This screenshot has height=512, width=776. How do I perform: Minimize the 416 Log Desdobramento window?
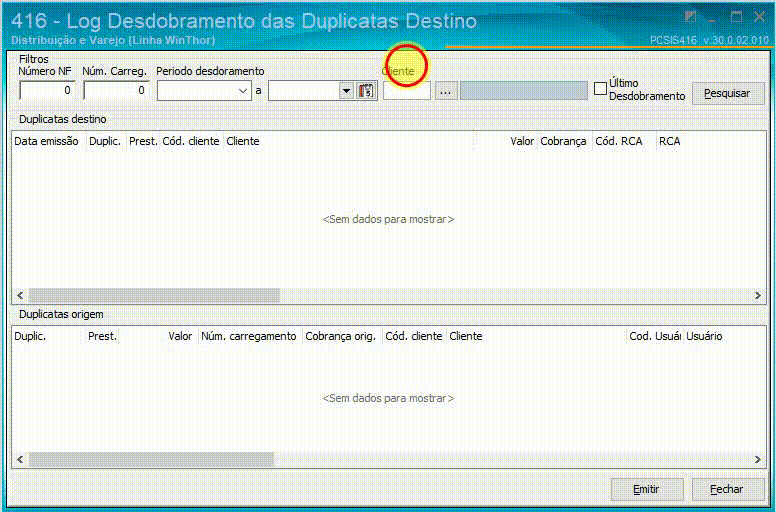tap(712, 18)
